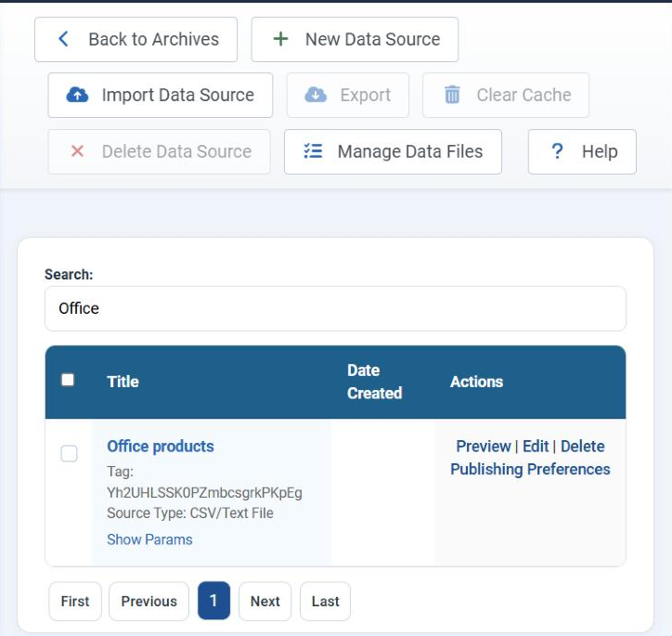Click the Delete Data Source label
This screenshot has height=636, width=672.
tap(176, 151)
